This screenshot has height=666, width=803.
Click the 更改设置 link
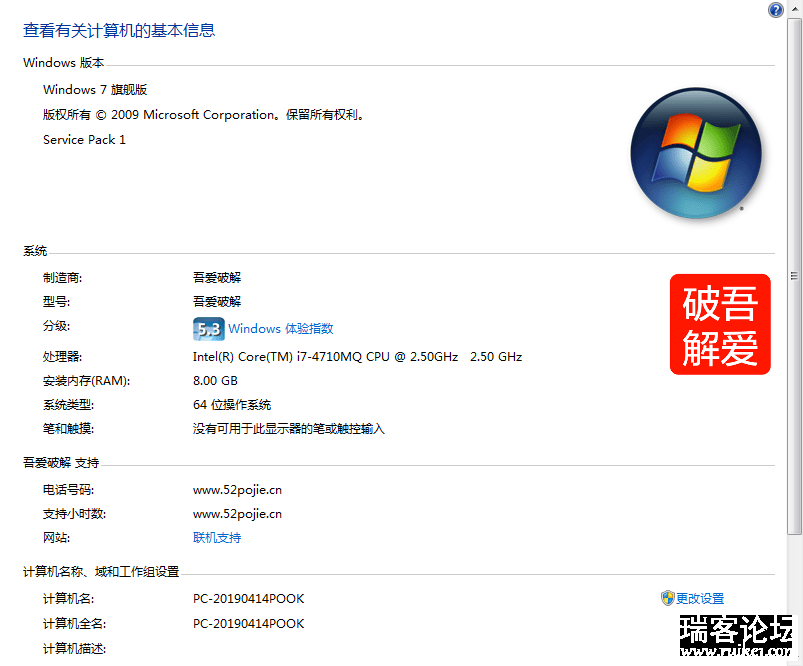[700, 598]
